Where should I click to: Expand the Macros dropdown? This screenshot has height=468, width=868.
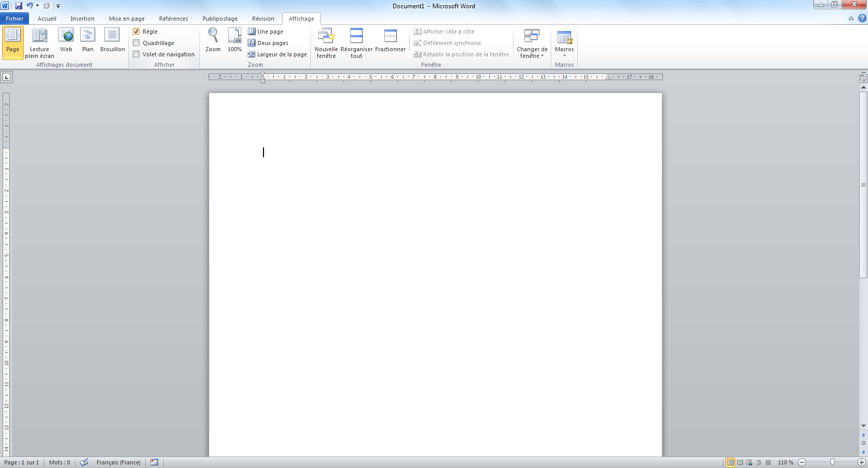[564, 43]
